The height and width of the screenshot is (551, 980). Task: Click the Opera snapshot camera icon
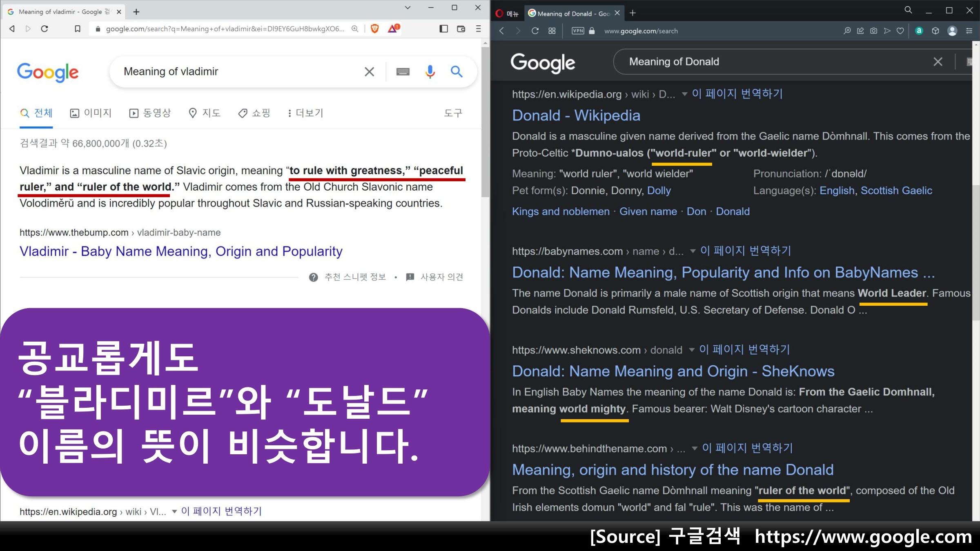pyautogui.click(x=873, y=31)
